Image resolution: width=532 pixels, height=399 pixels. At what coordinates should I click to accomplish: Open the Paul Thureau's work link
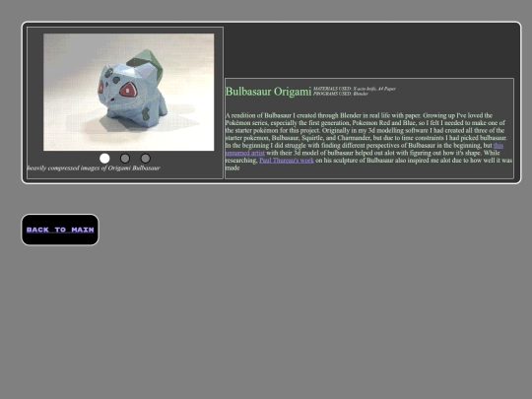pos(287,161)
